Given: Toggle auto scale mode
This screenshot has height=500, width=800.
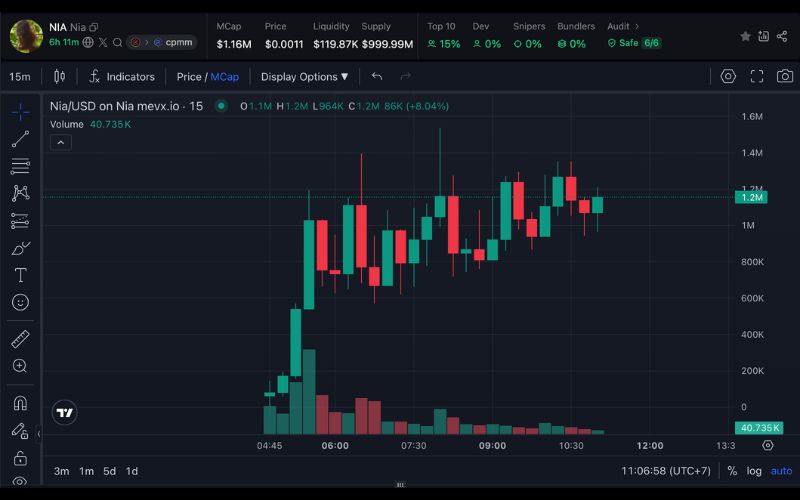Looking at the screenshot, I should [781, 471].
